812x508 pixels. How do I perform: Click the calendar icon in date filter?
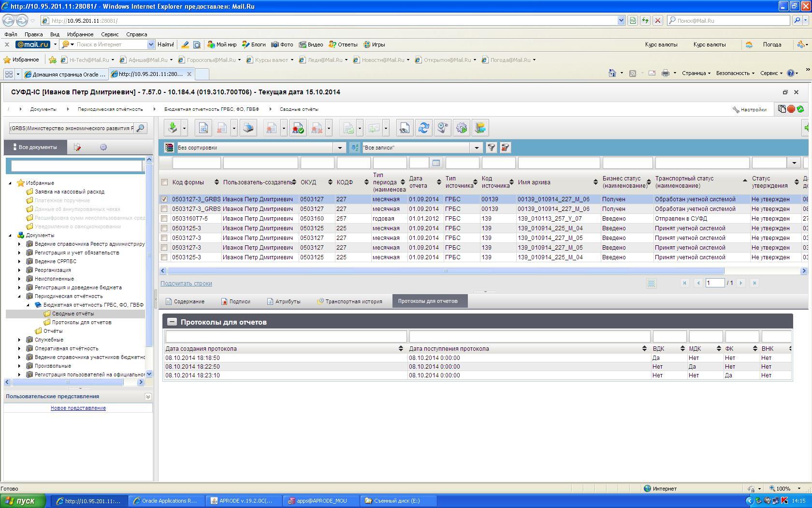pos(436,163)
